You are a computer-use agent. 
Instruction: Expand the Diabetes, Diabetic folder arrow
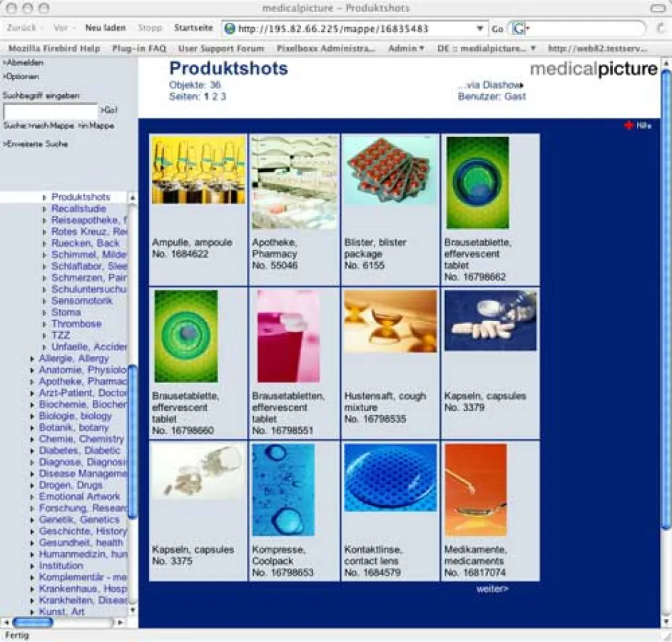pyautogui.click(x=33, y=451)
